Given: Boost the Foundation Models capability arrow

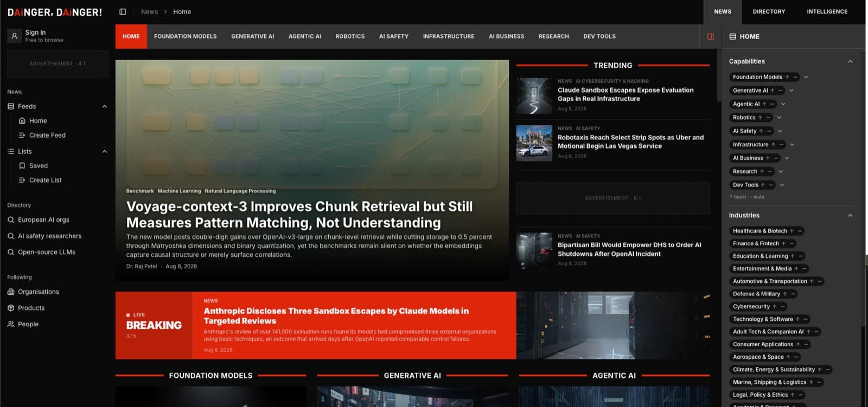Looking at the screenshot, I should point(787,77).
